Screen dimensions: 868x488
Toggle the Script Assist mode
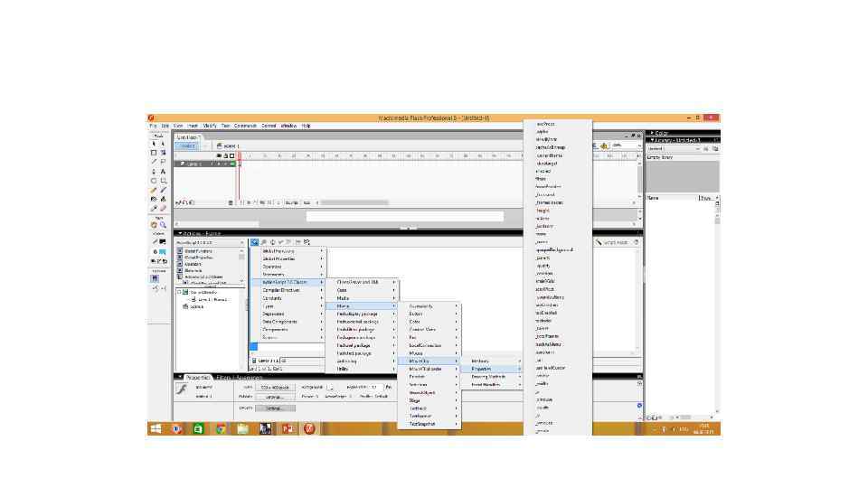pos(612,242)
